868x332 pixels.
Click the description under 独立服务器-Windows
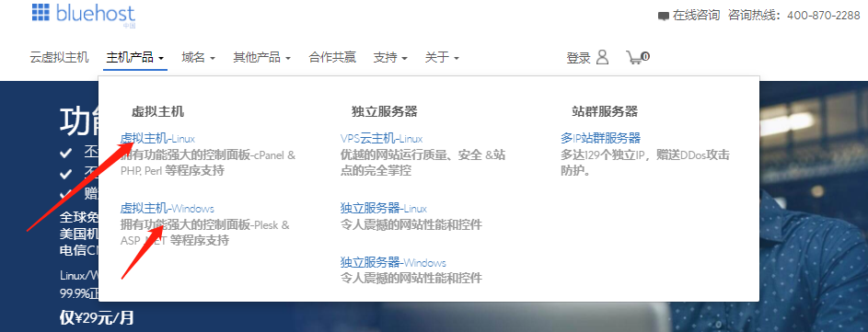[411, 278]
